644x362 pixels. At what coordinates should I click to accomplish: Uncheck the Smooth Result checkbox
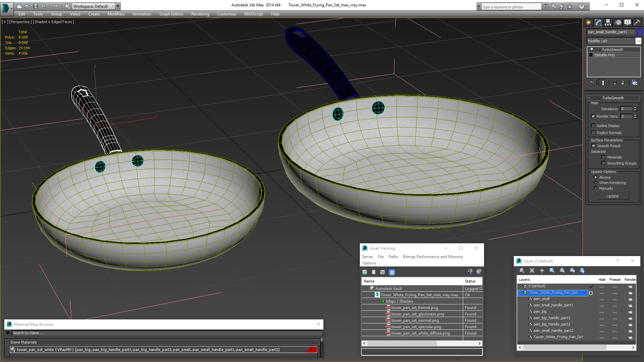pos(593,146)
